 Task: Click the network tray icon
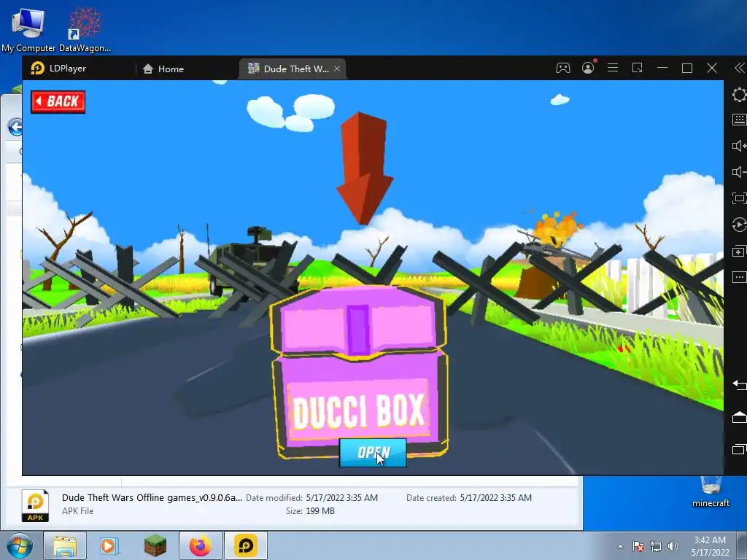tap(656, 546)
